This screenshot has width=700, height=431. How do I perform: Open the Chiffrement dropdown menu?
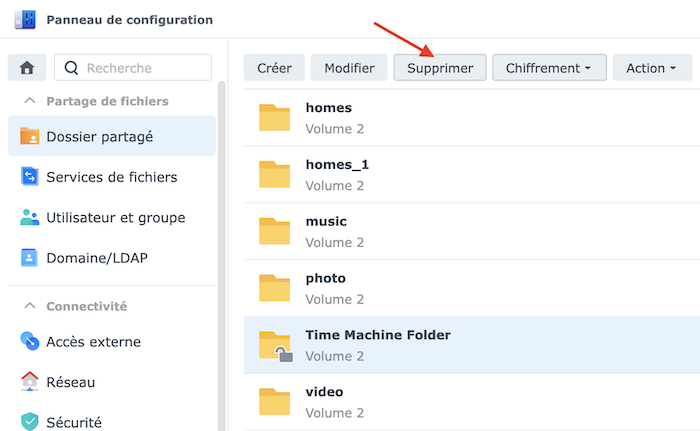(x=549, y=68)
